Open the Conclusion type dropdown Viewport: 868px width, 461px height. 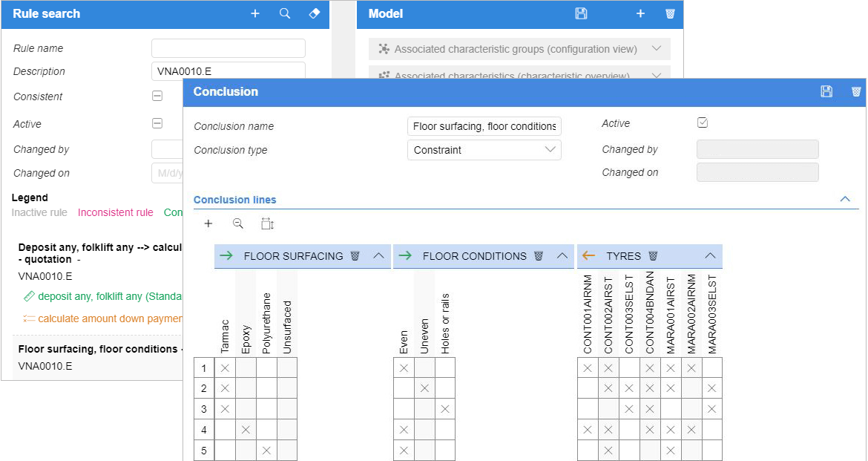(484, 150)
